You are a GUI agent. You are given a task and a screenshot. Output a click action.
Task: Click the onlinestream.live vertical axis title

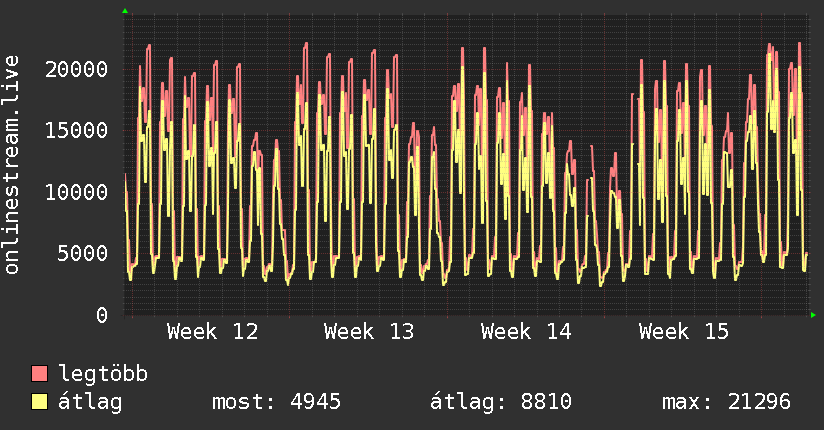(11, 165)
